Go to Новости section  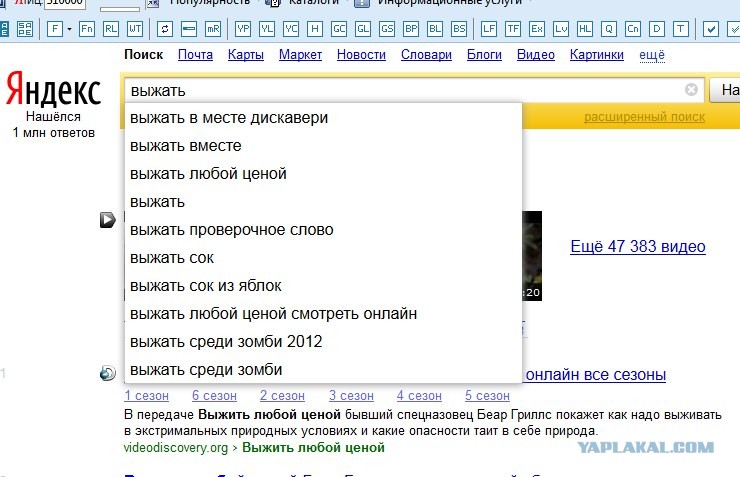[x=361, y=55]
